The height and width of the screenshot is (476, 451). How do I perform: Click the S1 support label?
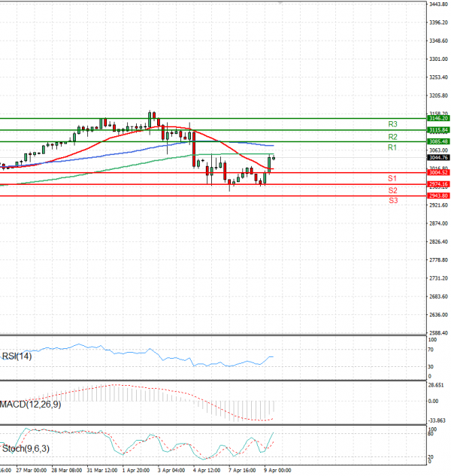coord(392,178)
